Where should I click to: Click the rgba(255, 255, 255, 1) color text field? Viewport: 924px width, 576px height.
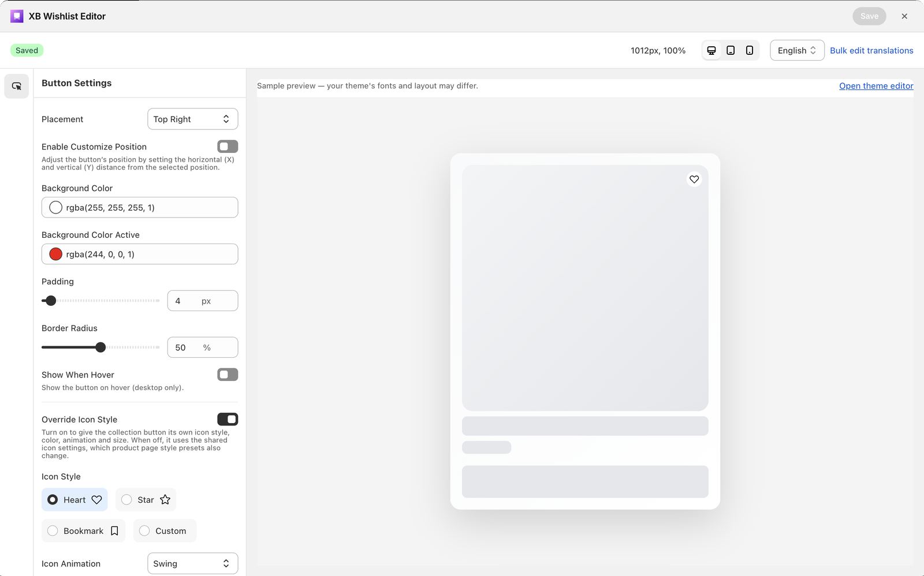(140, 208)
